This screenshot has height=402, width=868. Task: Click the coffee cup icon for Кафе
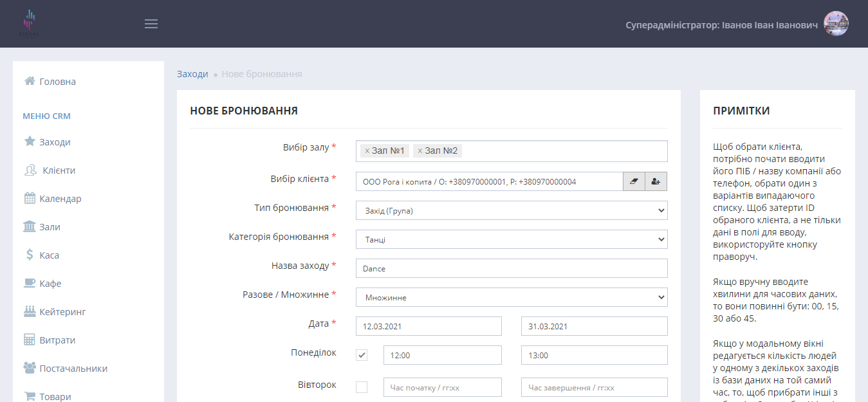(30, 284)
